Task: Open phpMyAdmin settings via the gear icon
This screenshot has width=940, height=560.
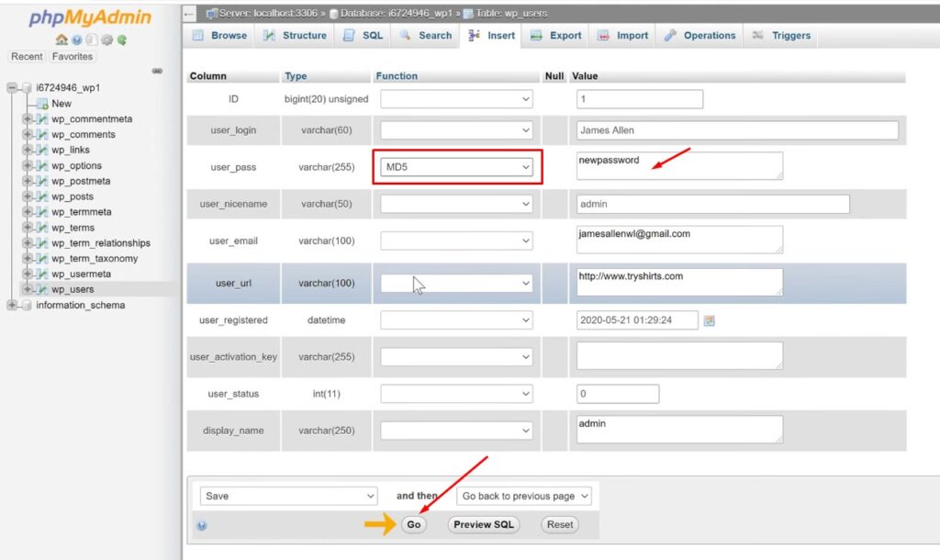Action: (106, 39)
